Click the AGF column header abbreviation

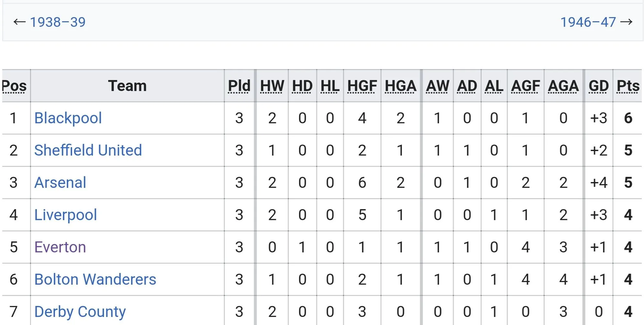pyautogui.click(x=525, y=86)
